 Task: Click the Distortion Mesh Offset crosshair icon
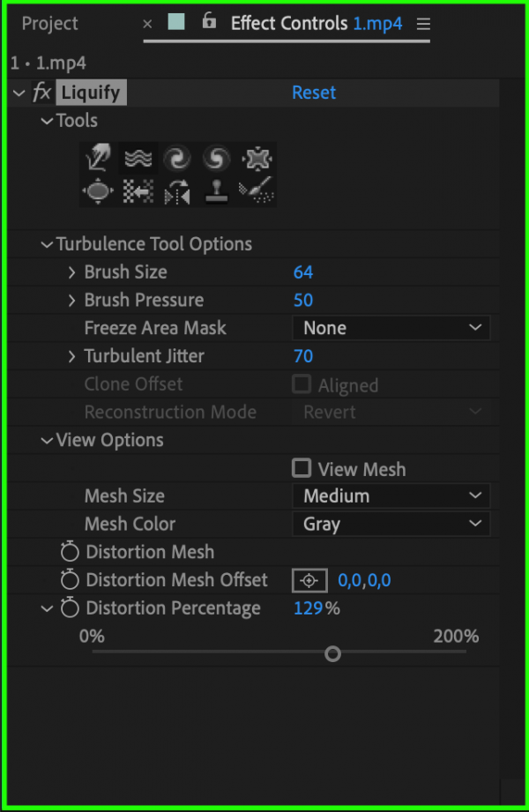[x=309, y=580]
